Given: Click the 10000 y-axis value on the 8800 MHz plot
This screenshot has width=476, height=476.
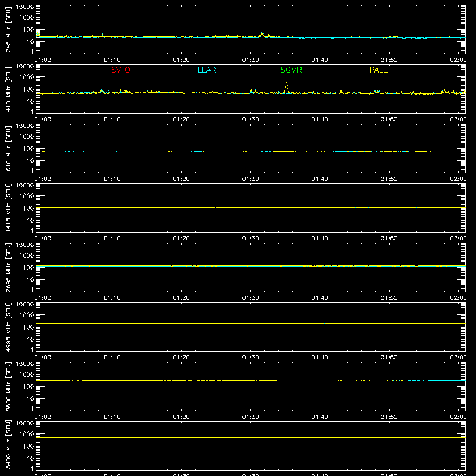Looking at the screenshot, I should coord(25,364).
